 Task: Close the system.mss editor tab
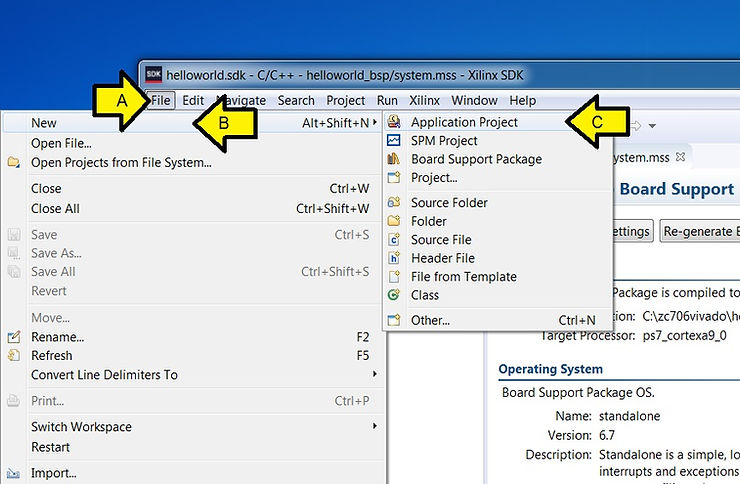pos(680,157)
